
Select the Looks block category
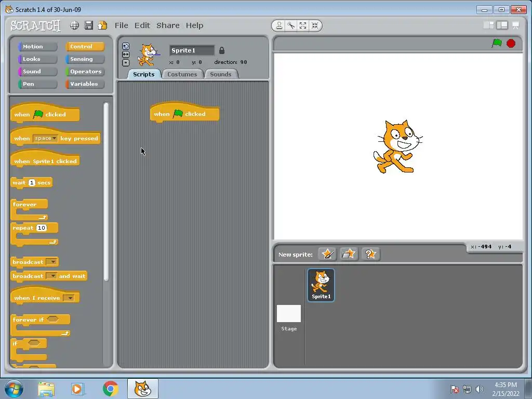[x=37, y=59]
